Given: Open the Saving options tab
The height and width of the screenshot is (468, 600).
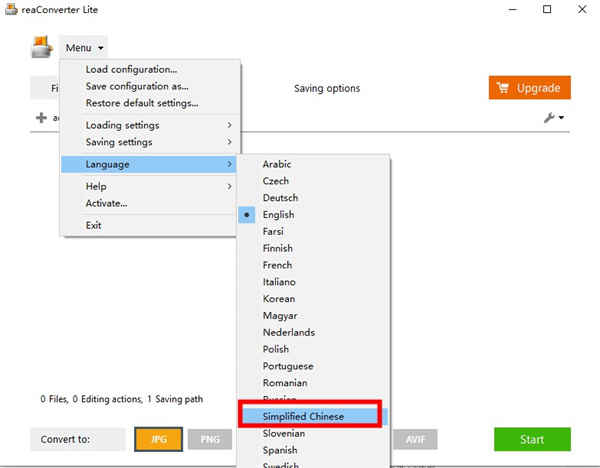Looking at the screenshot, I should 327,88.
